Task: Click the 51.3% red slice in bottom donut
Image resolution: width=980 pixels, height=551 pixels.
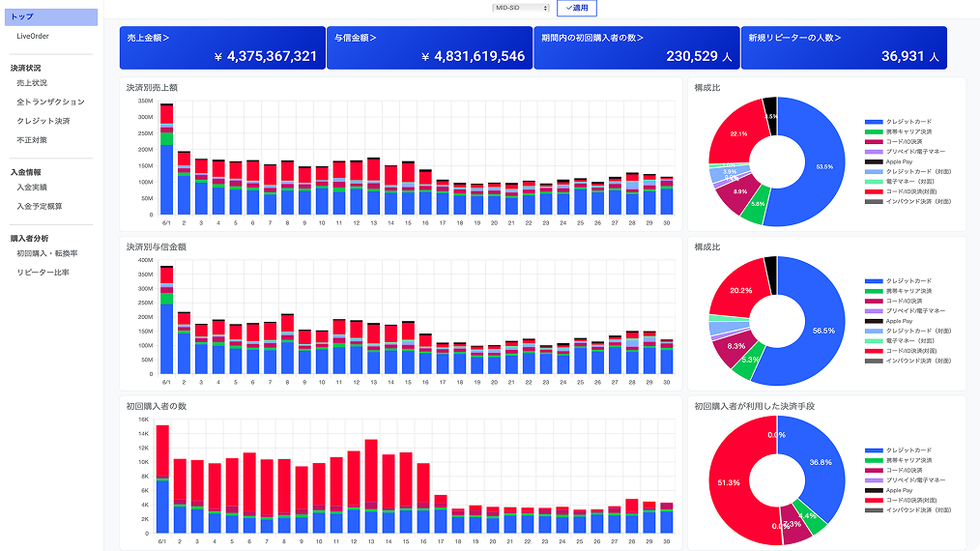Action: (x=731, y=481)
